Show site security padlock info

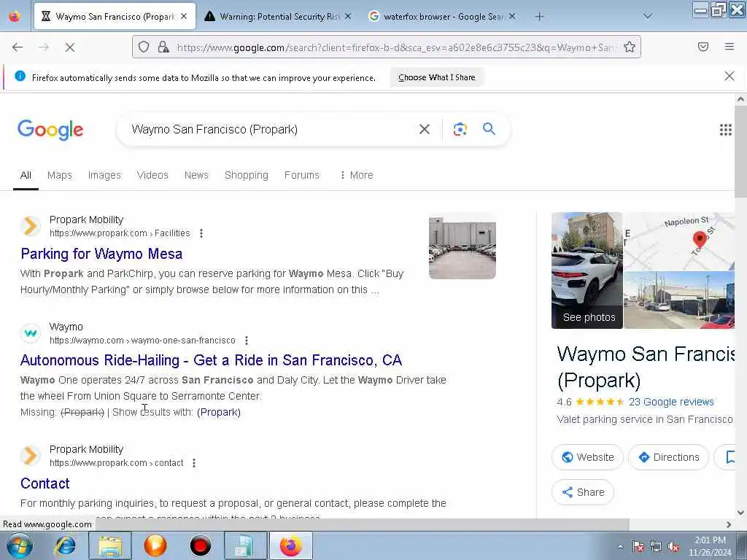[x=163, y=47]
